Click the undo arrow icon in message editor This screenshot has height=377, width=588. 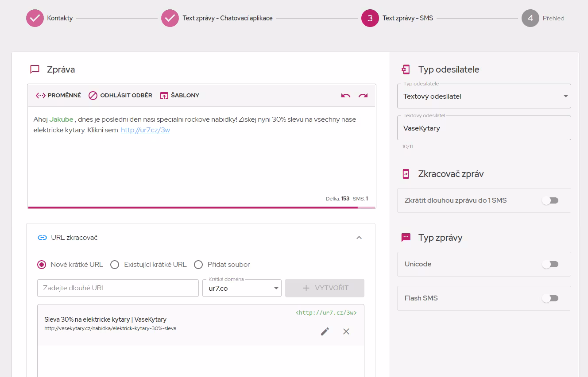(x=346, y=96)
